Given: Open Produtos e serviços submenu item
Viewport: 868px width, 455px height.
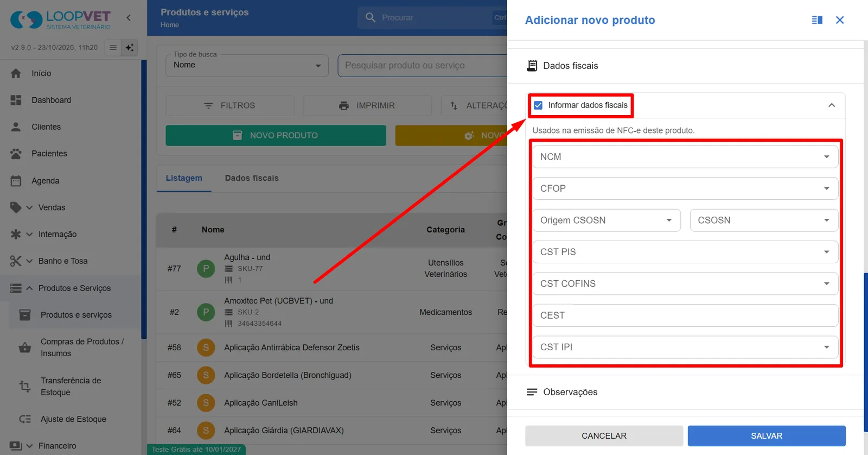Looking at the screenshot, I should point(76,315).
